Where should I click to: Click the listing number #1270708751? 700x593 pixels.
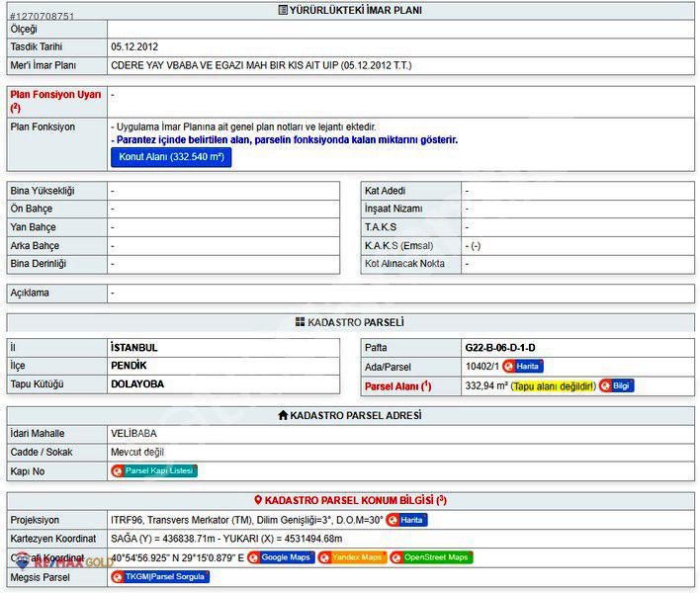coord(41,17)
